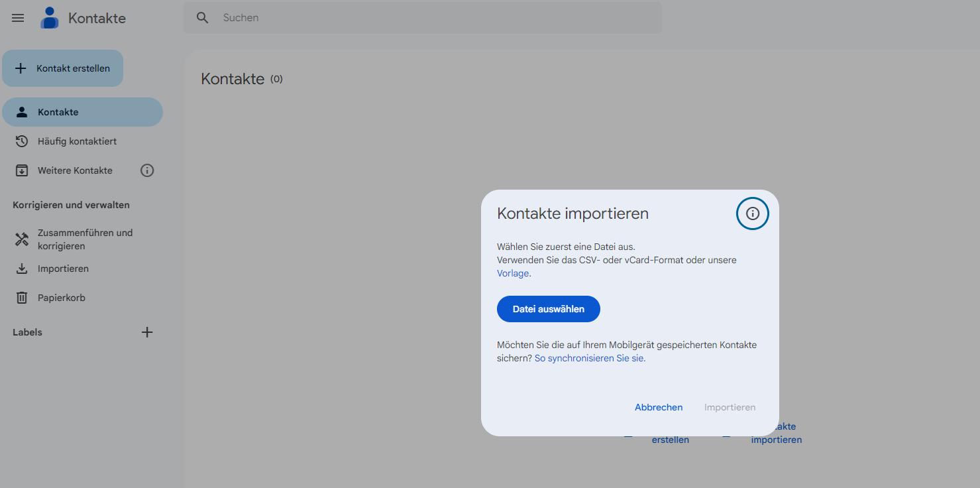Open Weitere Kontakte in sidebar
The image size is (980, 488).
pyautogui.click(x=75, y=170)
